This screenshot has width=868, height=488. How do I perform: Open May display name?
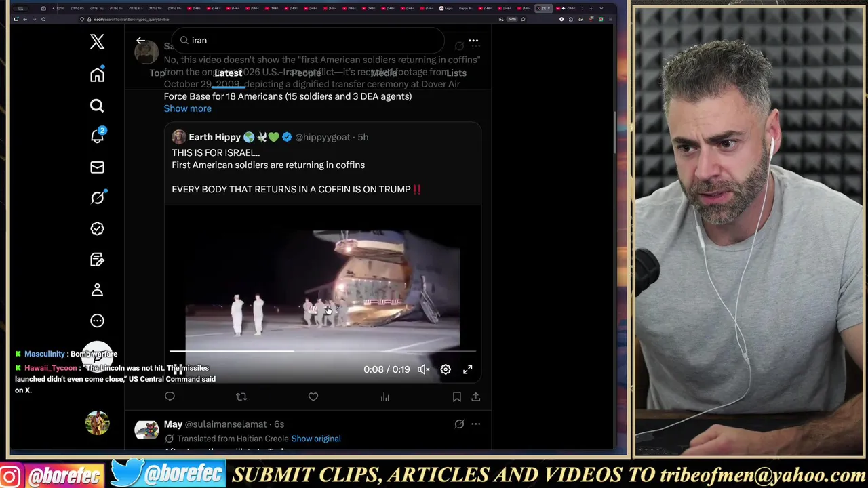(173, 424)
